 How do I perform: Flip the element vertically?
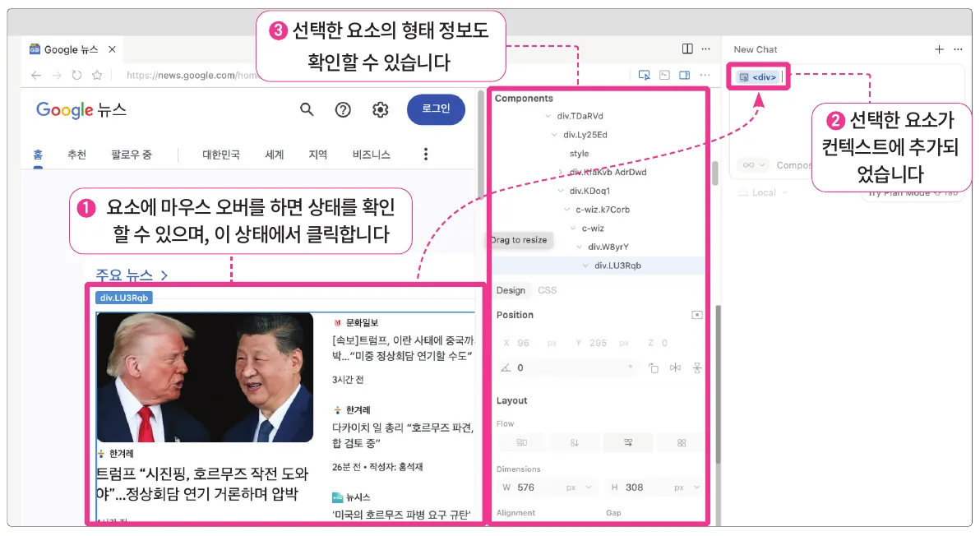pyautogui.click(x=697, y=368)
